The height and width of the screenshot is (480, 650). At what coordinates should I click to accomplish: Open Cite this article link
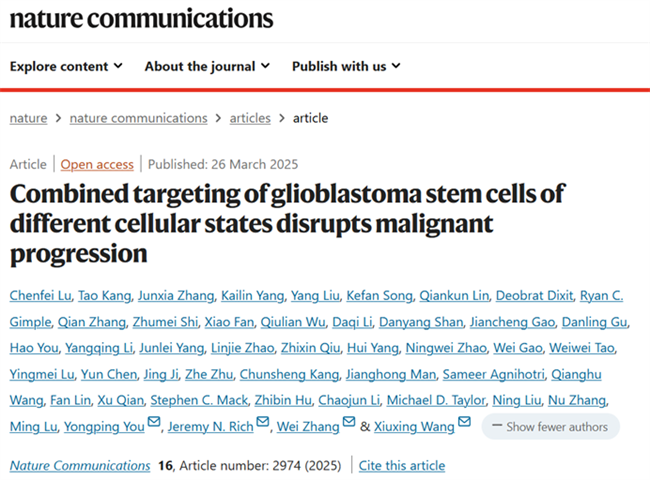[401, 465]
